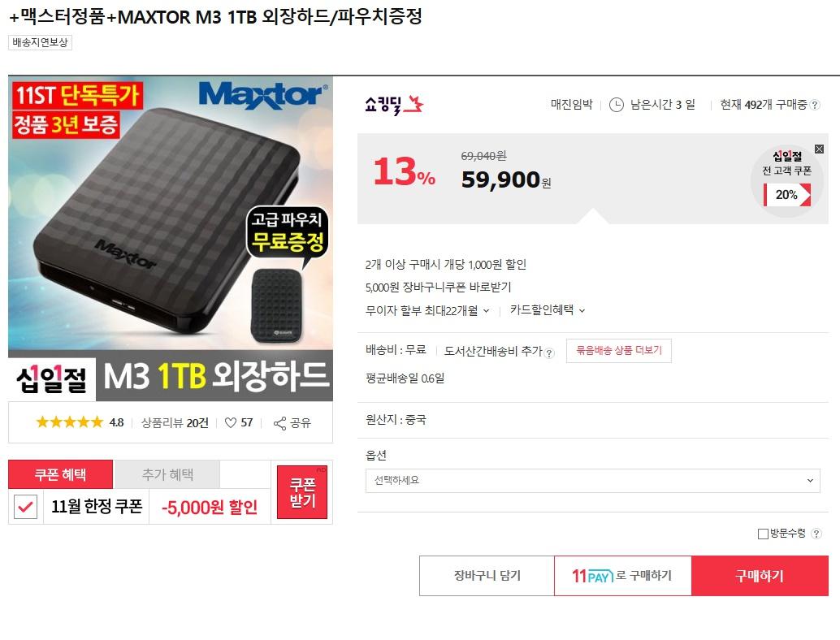840x640 pixels.
Task: Click the 장바구니 담기 button
Action: click(x=487, y=576)
